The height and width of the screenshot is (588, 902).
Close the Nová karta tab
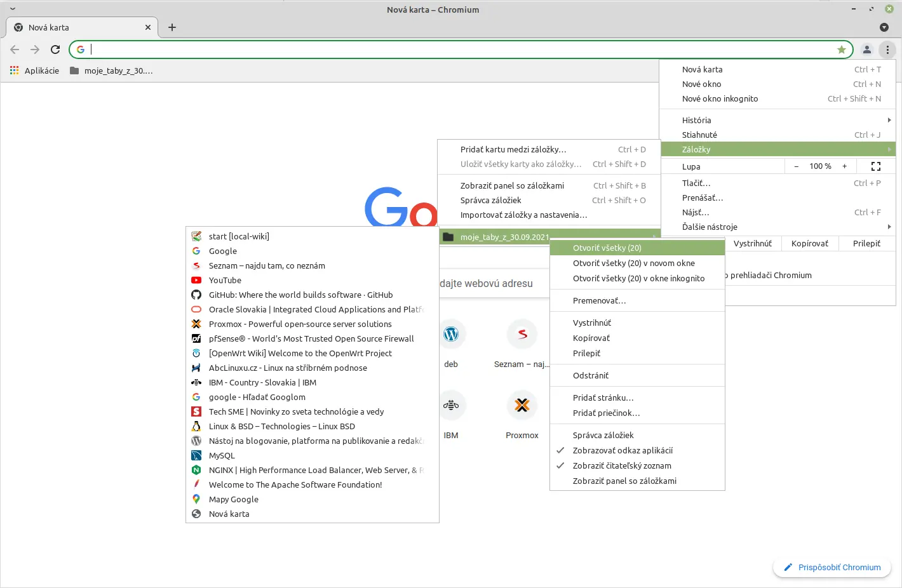tap(148, 27)
